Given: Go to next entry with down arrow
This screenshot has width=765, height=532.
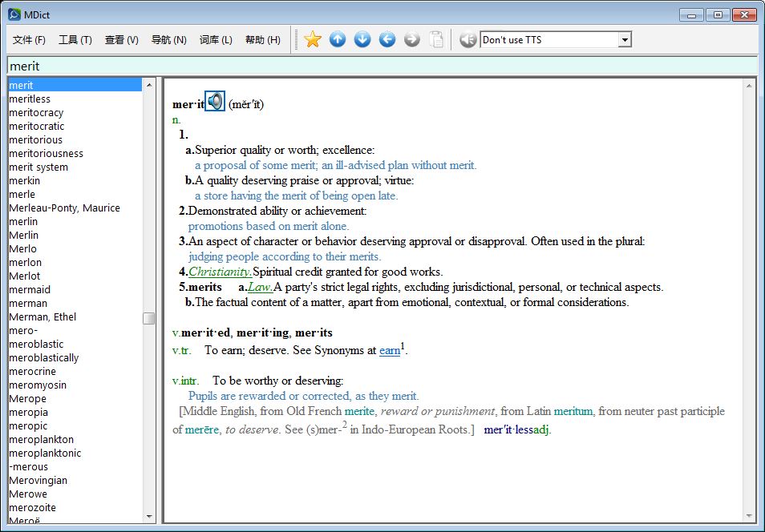Looking at the screenshot, I should click(x=362, y=39).
